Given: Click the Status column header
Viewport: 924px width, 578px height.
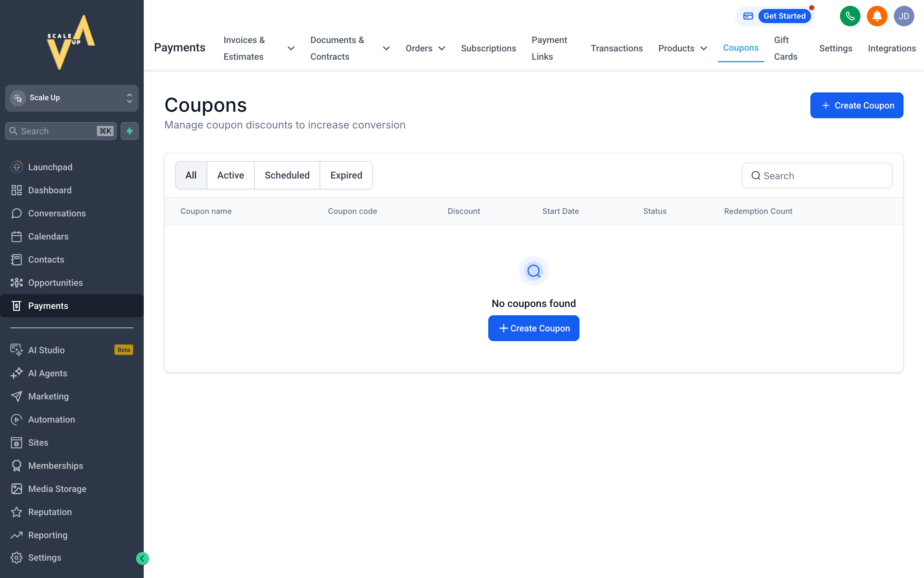Looking at the screenshot, I should point(654,211).
